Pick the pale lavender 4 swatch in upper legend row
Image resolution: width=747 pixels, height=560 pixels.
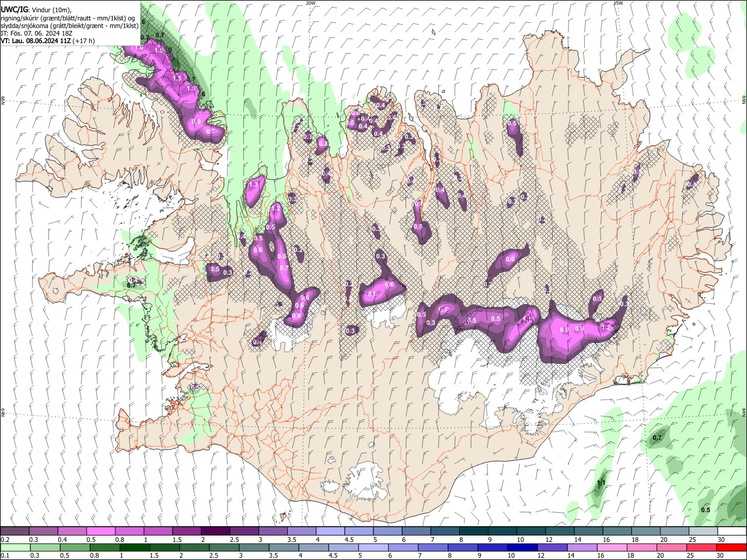click(330, 531)
